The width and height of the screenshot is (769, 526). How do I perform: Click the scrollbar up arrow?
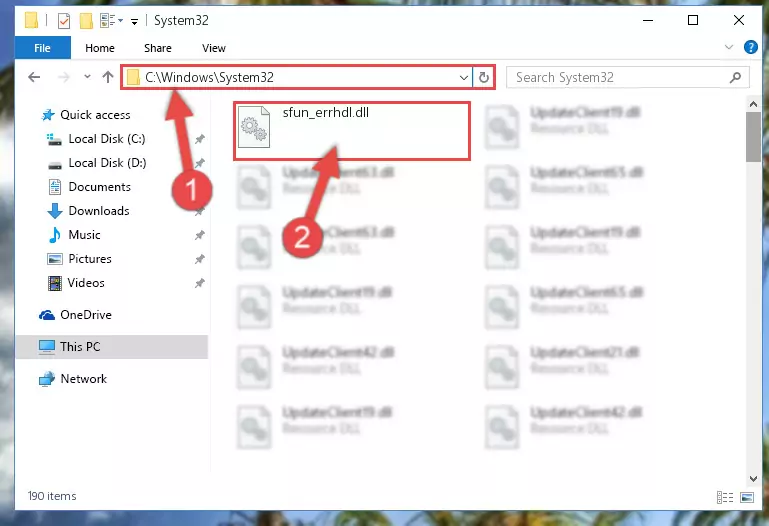753,104
